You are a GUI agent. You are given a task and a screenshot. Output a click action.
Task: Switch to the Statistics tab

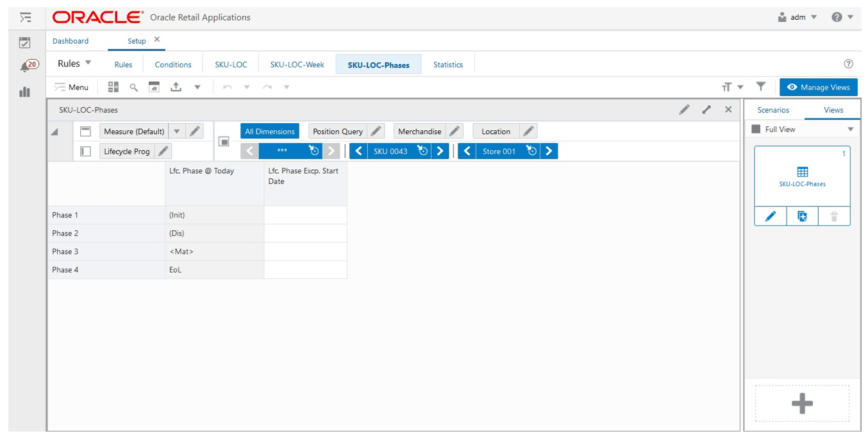click(448, 64)
